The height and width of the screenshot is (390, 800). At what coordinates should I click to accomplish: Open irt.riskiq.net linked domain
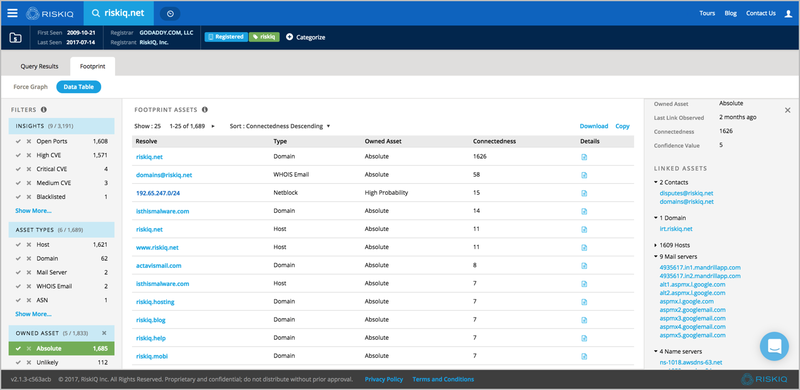(676, 229)
